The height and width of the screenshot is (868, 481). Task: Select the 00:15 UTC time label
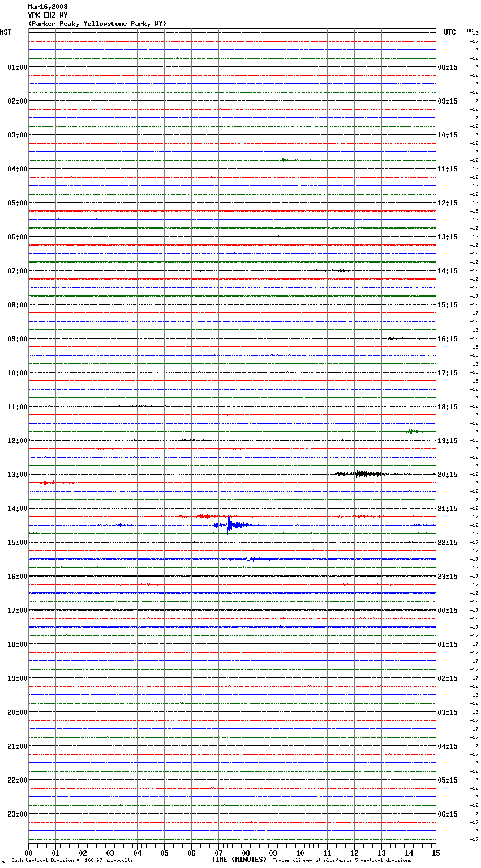point(448,611)
